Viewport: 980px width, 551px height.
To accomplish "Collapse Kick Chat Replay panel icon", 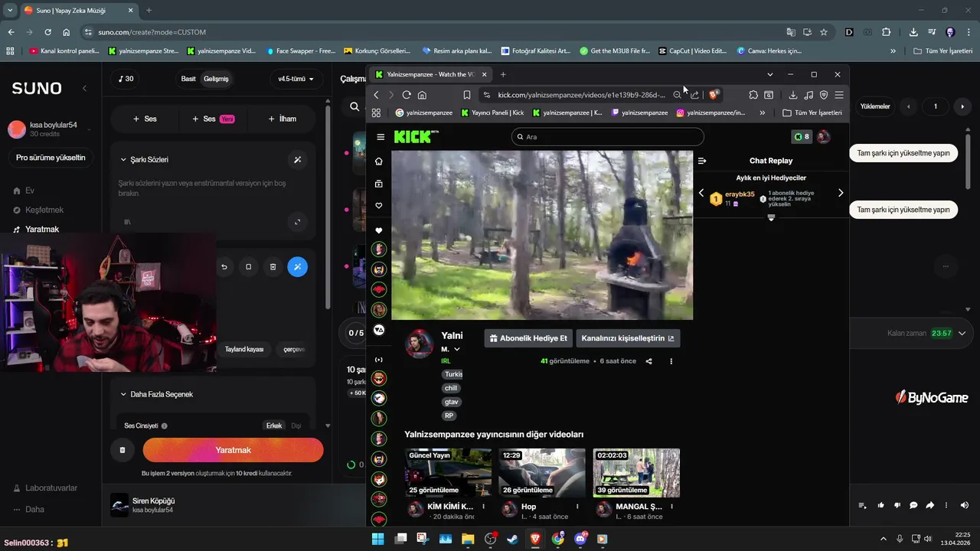I will coord(702,161).
